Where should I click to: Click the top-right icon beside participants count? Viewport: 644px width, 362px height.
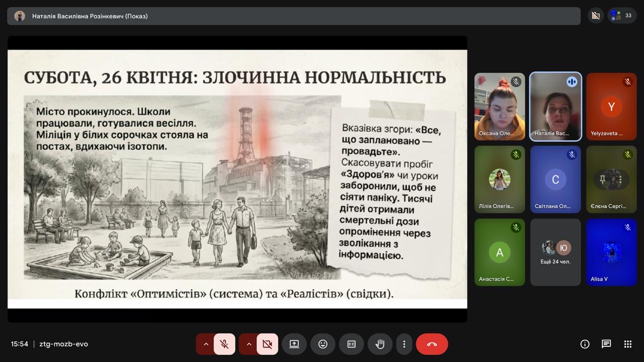pos(596,16)
